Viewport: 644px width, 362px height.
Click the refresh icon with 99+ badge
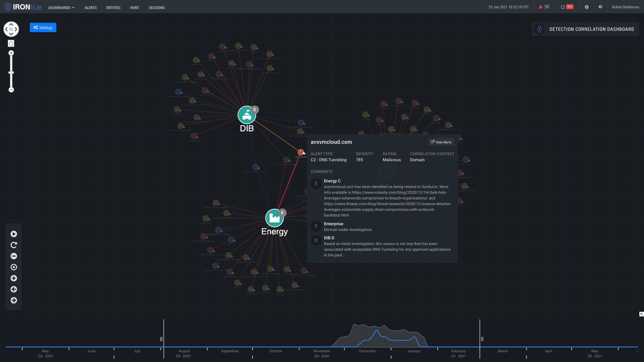coord(563,7)
